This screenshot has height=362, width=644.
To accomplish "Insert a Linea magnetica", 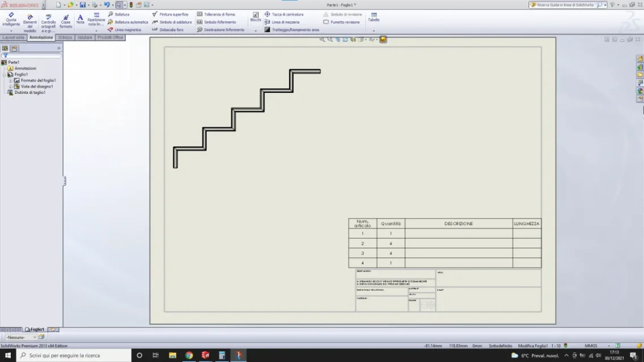I will coord(124,30).
